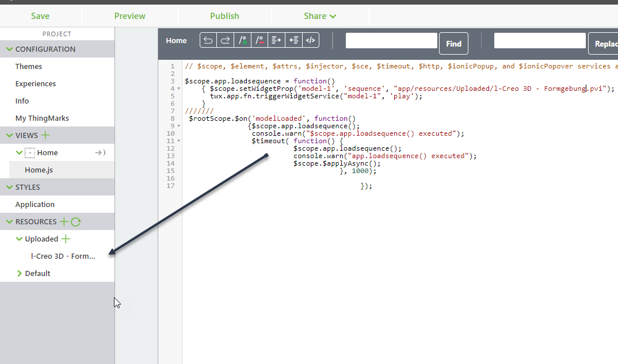
Task: Select the Home.js tab in the sidebar
Action: tap(39, 170)
